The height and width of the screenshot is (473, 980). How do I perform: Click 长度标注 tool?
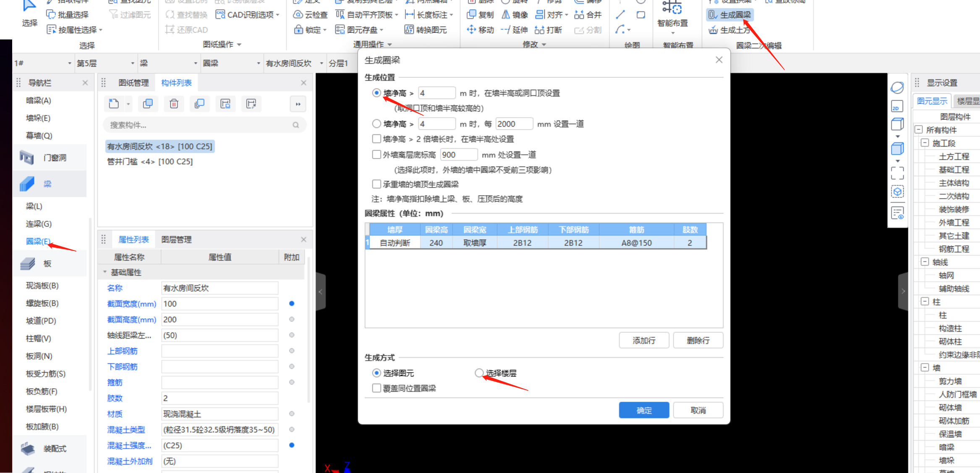(429, 15)
